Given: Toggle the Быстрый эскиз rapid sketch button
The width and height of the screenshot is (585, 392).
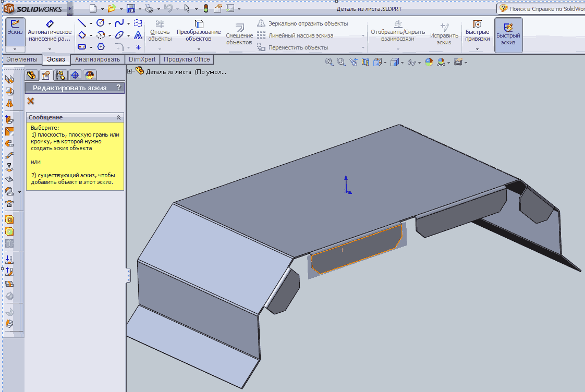Looking at the screenshot, I should pos(508,34).
